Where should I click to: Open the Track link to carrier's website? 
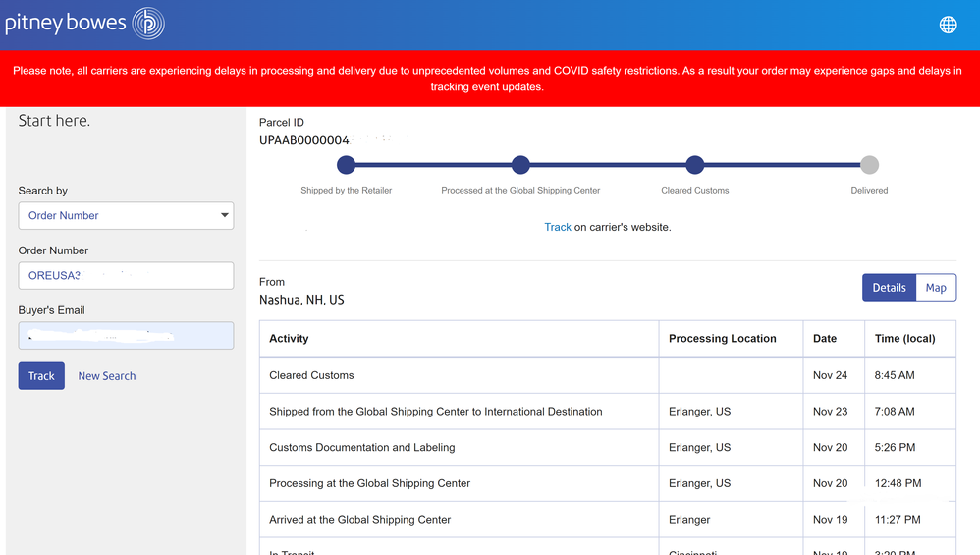click(558, 227)
